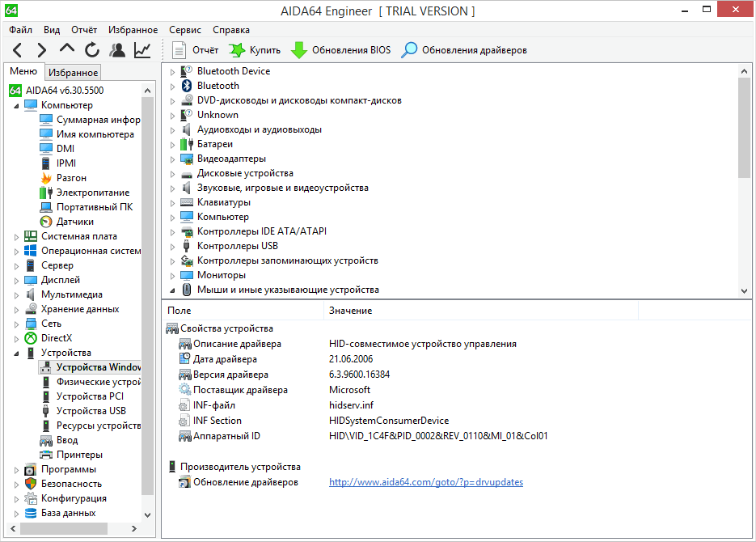Click the Купить buy button
The width and height of the screenshot is (756, 542).
(x=255, y=50)
